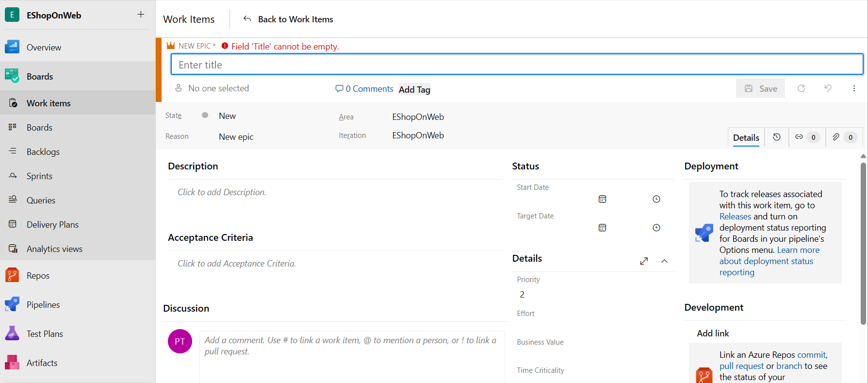Click the refresh work item icon
Viewport: 868px width, 383px height.
pyautogui.click(x=801, y=88)
